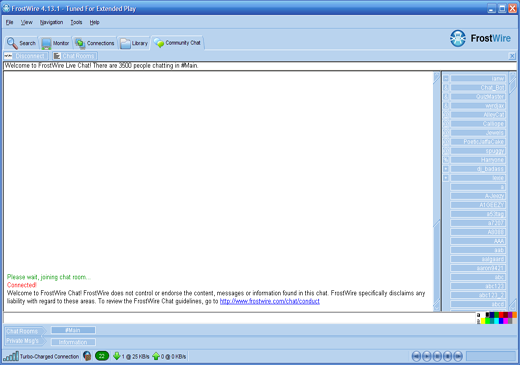Click the chat message input field
Viewport: 520px width, 365px height.
tap(239, 318)
